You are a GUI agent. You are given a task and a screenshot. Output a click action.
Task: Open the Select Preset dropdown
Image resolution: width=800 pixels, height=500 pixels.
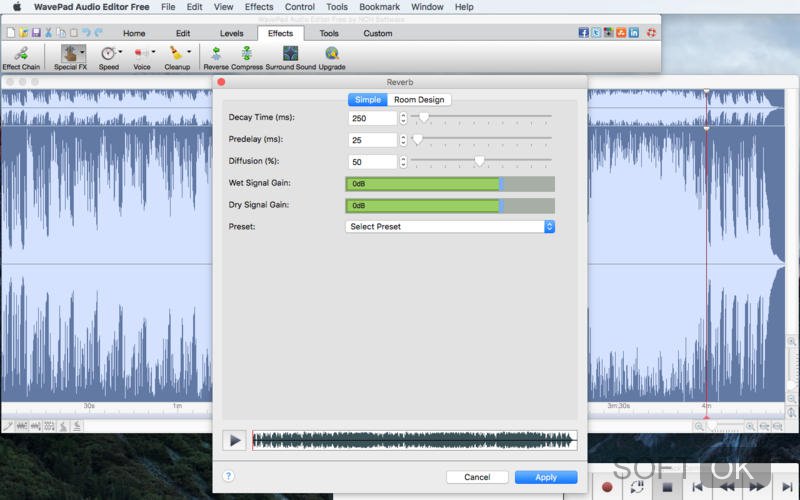[x=450, y=227]
